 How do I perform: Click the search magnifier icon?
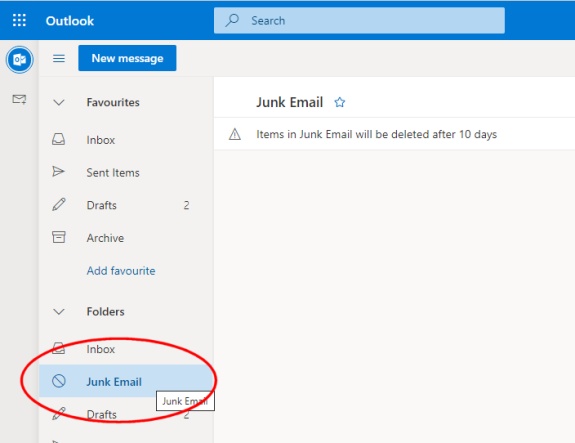coord(232,20)
